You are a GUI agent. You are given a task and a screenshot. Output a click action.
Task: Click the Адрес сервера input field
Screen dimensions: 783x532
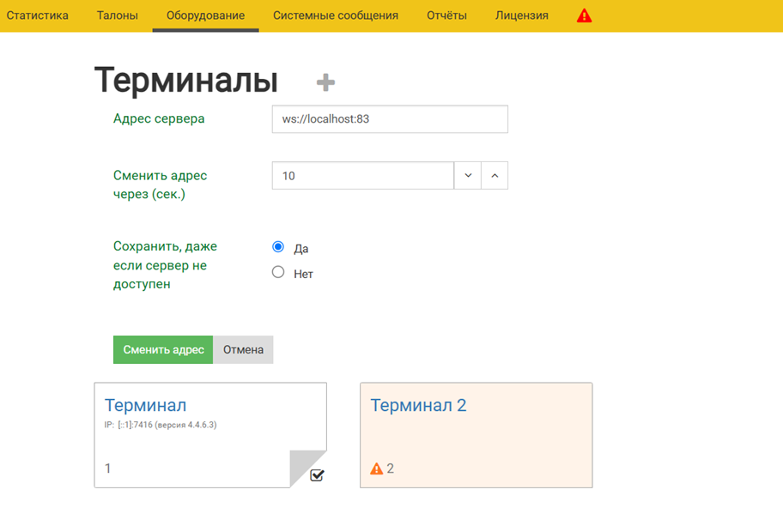point(390,119)
